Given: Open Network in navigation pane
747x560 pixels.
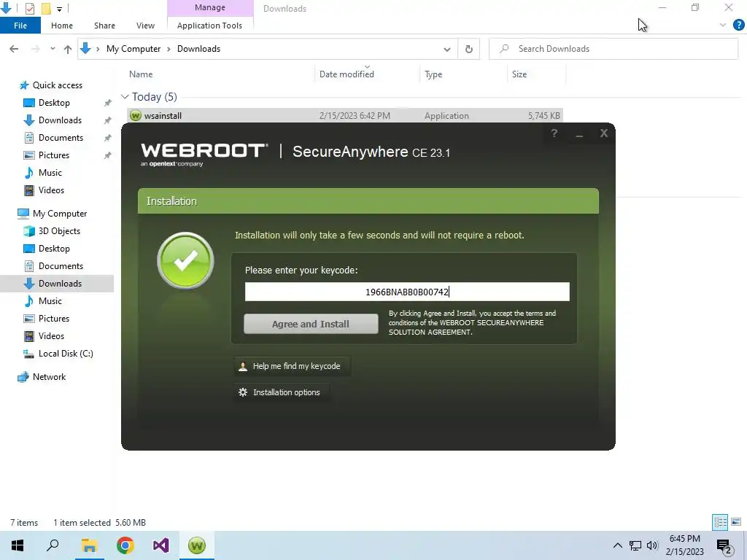Looking at the screenshot, I should coord(49,377).
